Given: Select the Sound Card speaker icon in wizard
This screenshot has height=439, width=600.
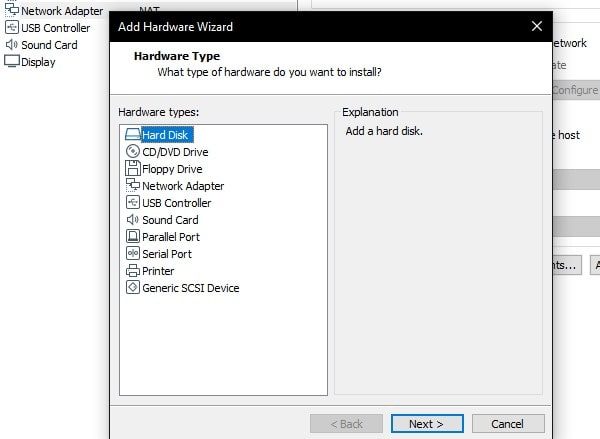Looking at the screenshot, I should [133, 219].
